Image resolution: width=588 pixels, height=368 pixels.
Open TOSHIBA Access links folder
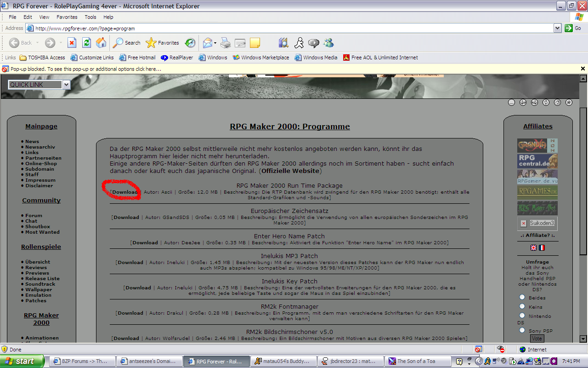tap(42, 57)
